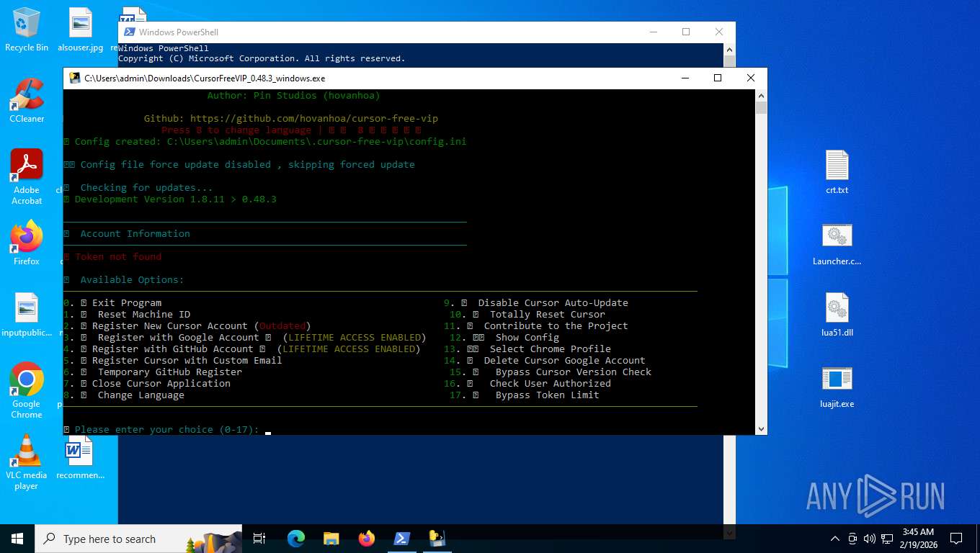Click 'Temporary GitHub Register' text

pos(170,372)
